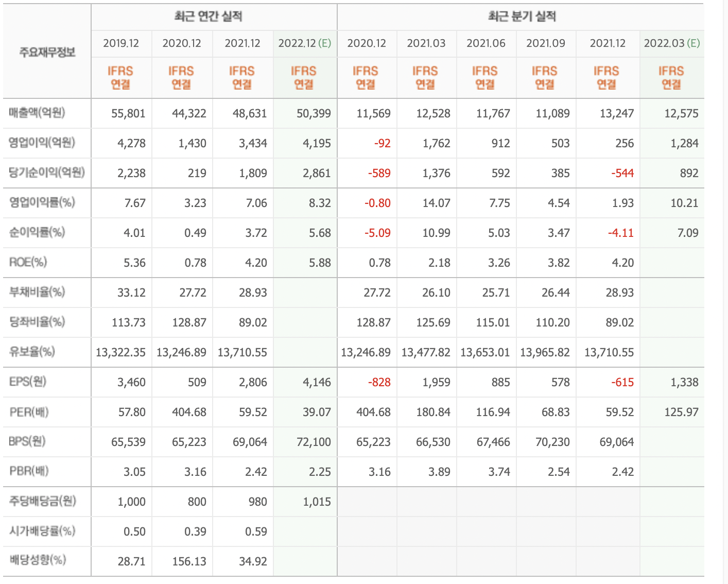Screen dimensions: 728x584
Task: Click the net margin value -5.09
Action: coord(377,233)
